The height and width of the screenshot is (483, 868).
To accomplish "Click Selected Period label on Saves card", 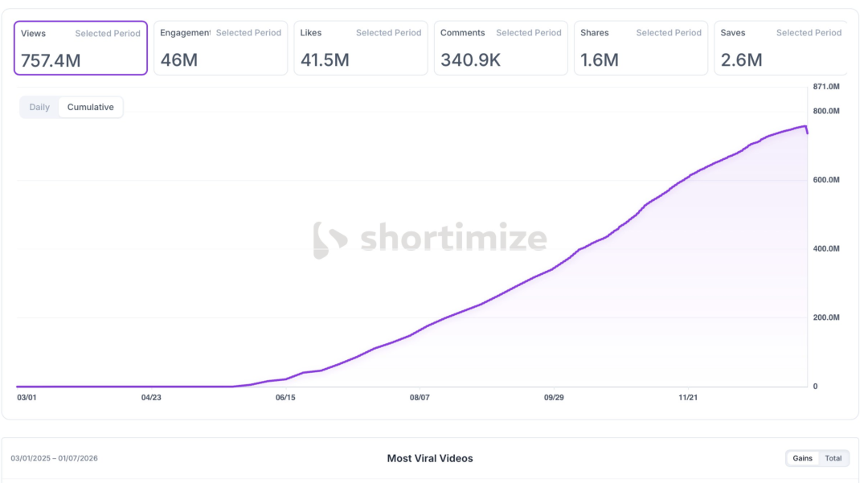I will [x=809, y=33].
